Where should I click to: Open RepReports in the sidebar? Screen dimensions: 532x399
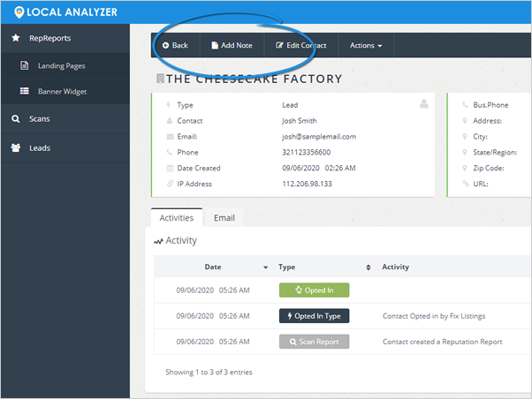tap(49, 38)
